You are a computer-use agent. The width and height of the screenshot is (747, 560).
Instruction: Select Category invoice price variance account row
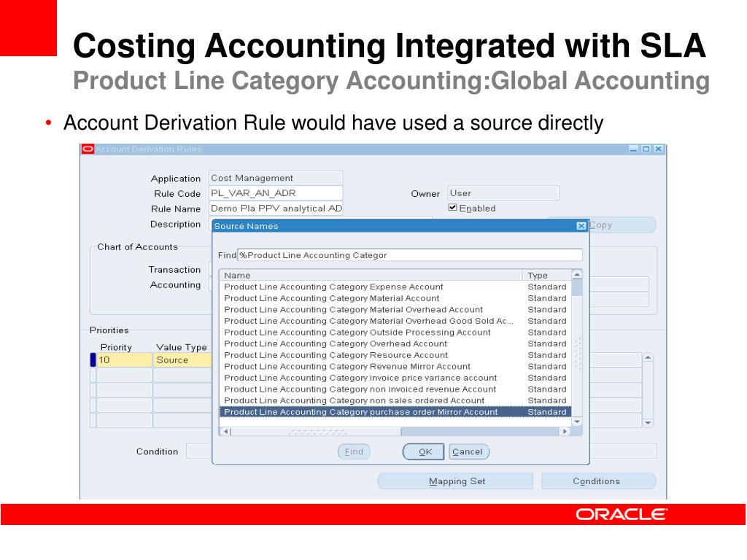point(395,378)
